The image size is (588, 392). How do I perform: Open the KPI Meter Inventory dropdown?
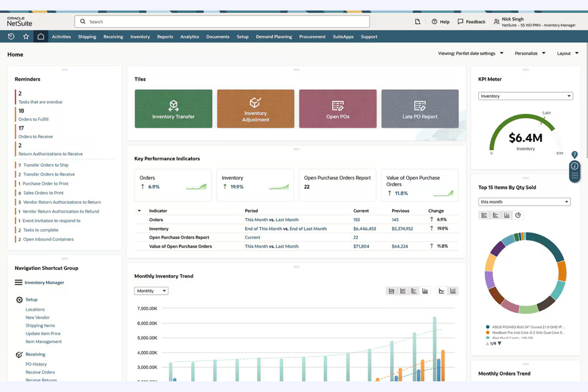click(525, 96)
